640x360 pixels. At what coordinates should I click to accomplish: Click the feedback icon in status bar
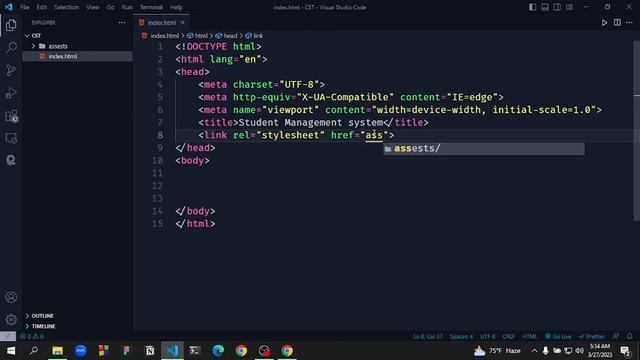pyautogui.click(x=616, y=336)
